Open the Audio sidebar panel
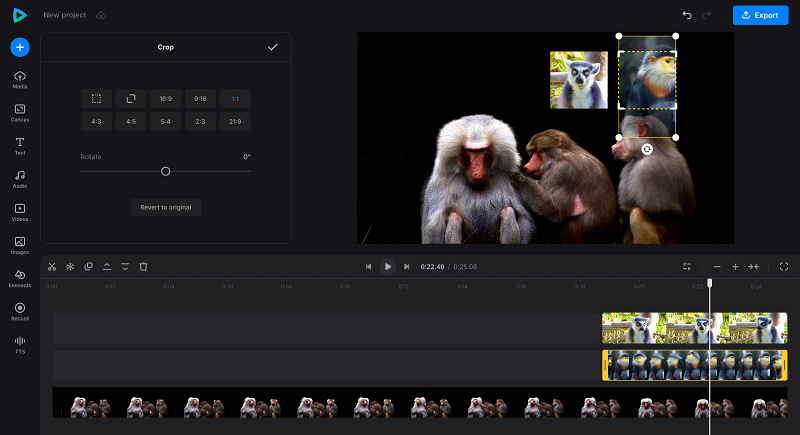The image size is (800, 435). (x=20, y=180)
